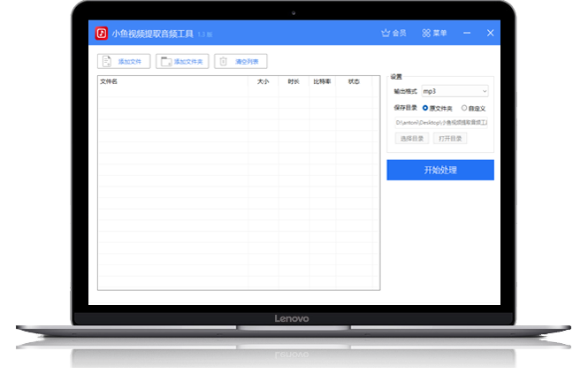Click the blue 开始处理 start button
The height and width of the screenshot is (374, 588).
(x=440, y=170)
